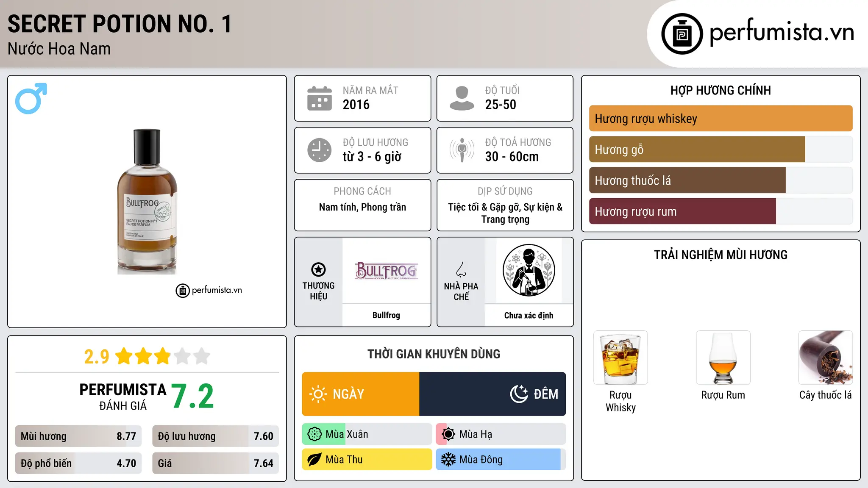Click the sun icon next to Ngày

tap(318, 394)
